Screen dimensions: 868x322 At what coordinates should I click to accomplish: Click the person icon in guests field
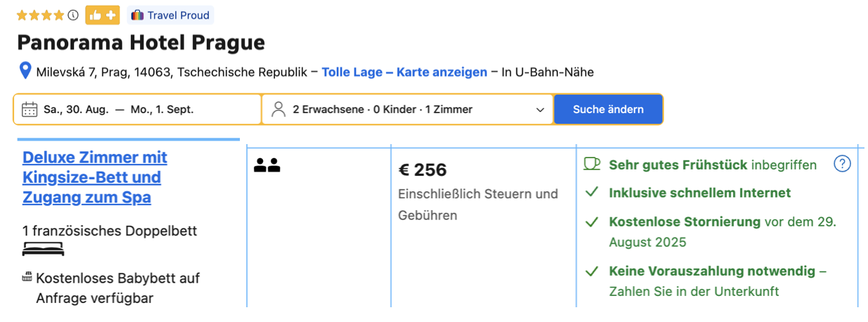(279, 109)
